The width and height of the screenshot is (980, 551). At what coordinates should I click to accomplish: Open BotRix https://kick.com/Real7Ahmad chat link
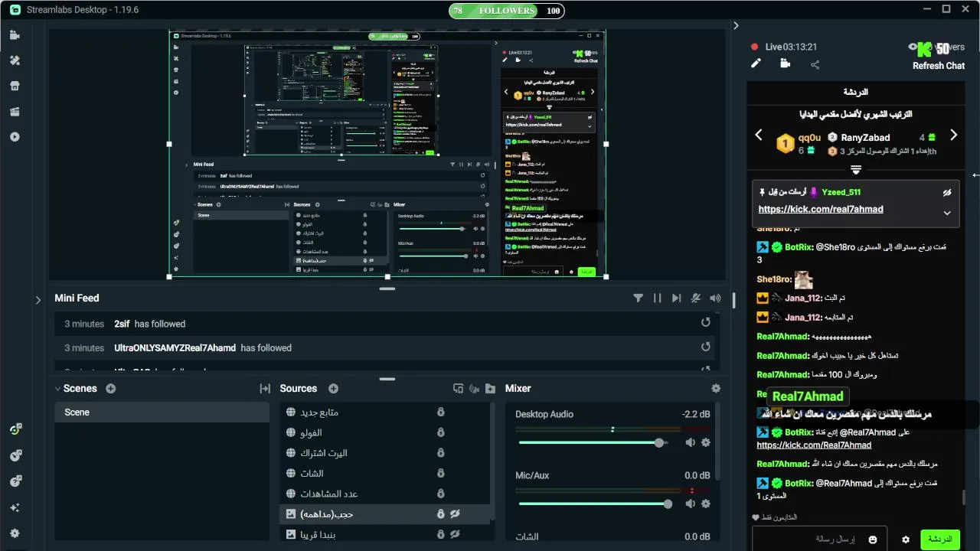point(814,445)
